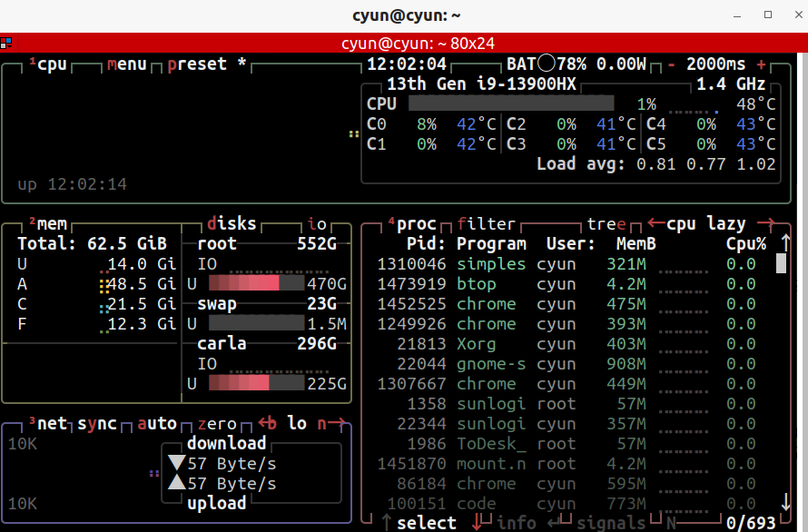This screenshot has height=532, width=808.
Task: Click the clock showing 12:02:04
Action: [x=406, y=64]
